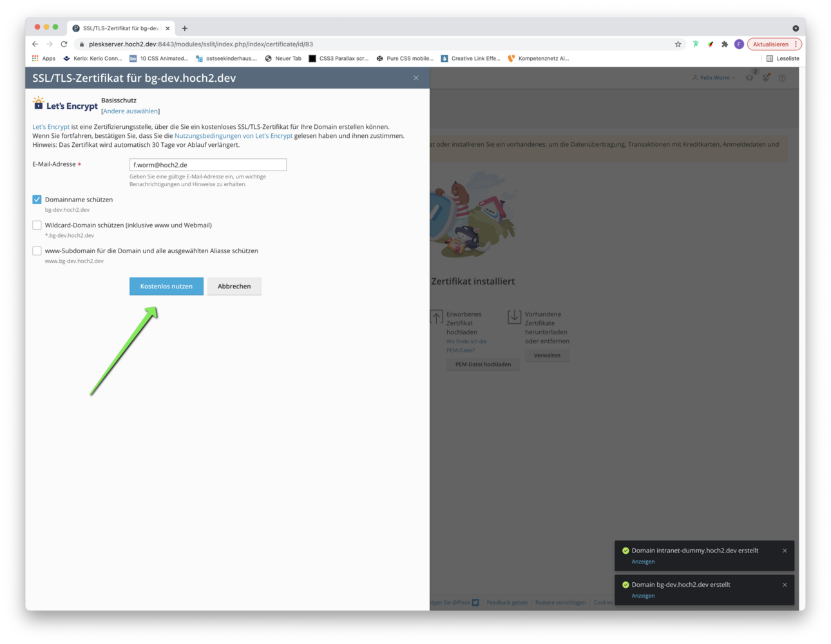Enable Wildcard-Domain schützen checkbox
Viewport: 831px width, 644px height.
point(37,225)
